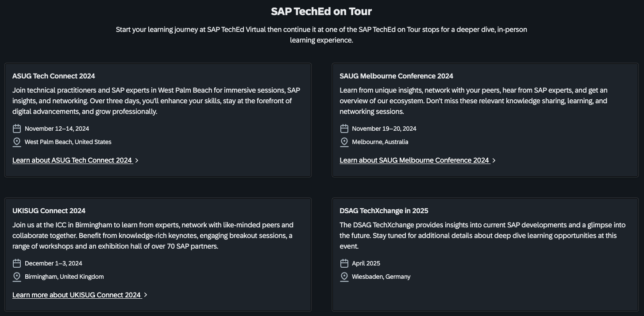
Task: Click chevron after SAUG Melbourne Conference link
Action: 494,160
